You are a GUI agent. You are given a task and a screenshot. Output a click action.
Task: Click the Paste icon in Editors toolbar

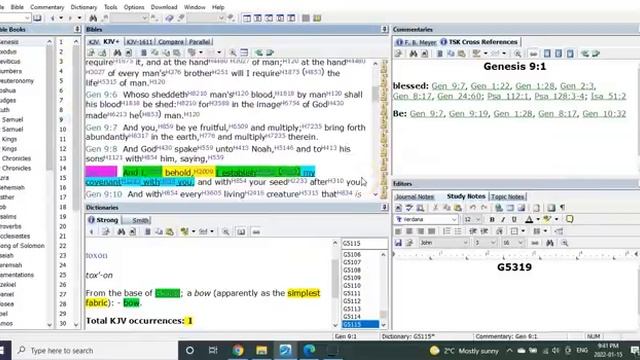click(458, 208)
